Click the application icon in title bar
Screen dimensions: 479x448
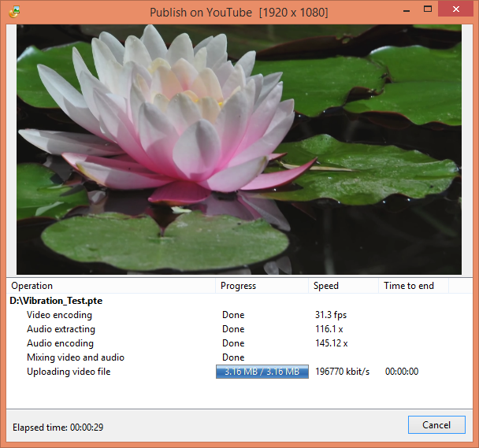point(14,12)
